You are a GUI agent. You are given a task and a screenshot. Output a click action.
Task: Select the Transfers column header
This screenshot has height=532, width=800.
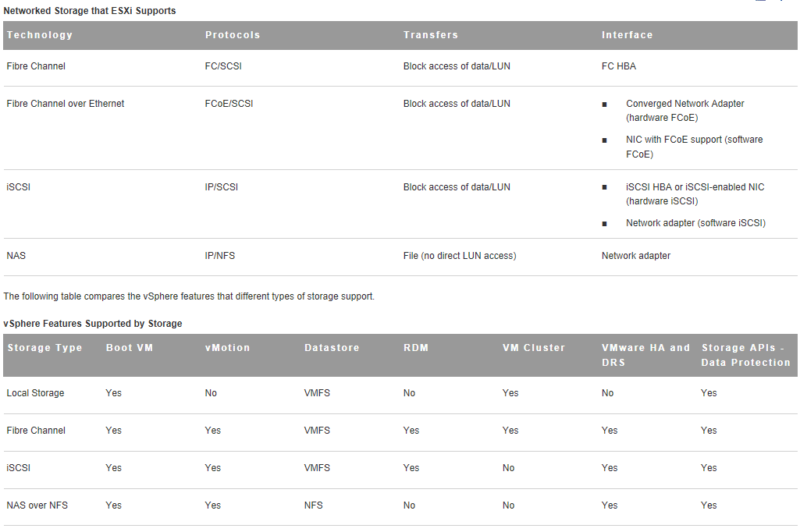[x=431, y=35]
